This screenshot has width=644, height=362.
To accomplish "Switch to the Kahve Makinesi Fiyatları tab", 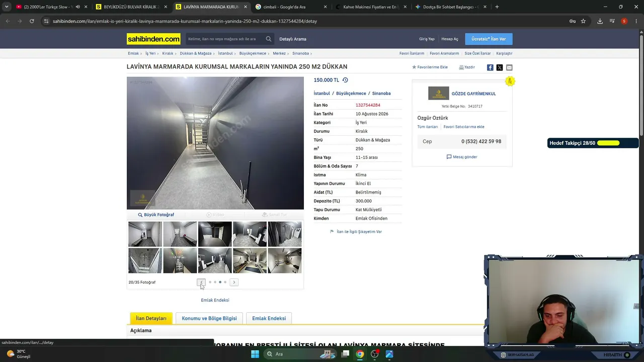I will (x=371, y=7).
